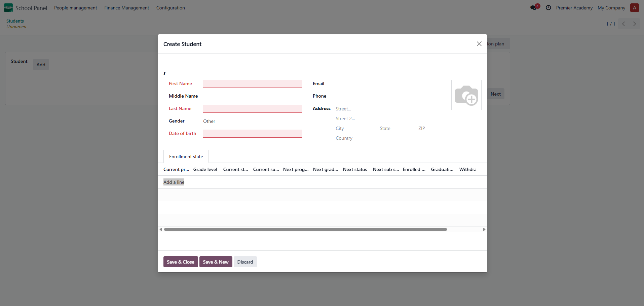Open the activities clock icon

coord(548,8)
